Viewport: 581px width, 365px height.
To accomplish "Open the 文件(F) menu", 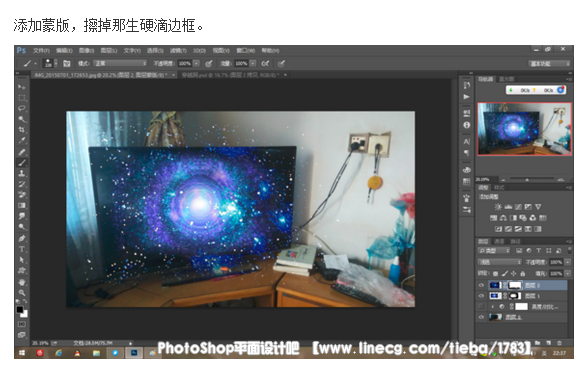I will click(41, 51).
